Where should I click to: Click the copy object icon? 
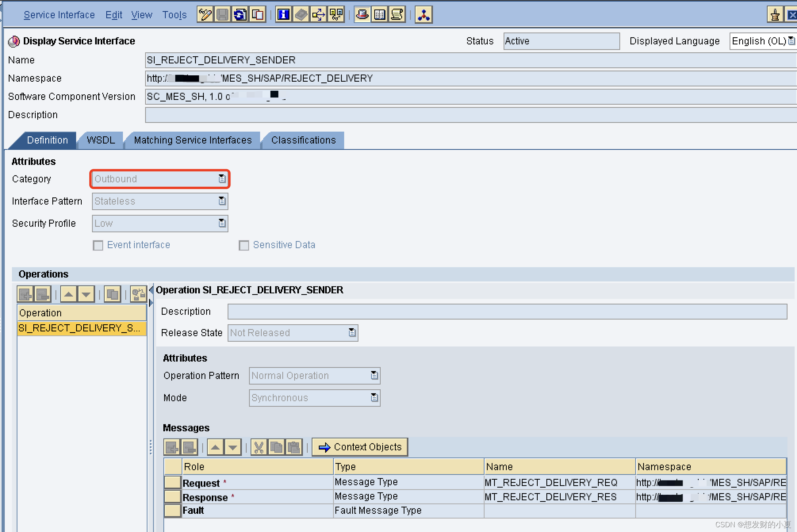click(x=257, y=15)
